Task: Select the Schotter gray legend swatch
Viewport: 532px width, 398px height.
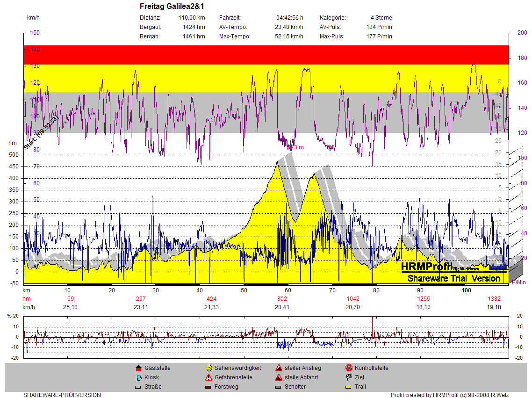Action: click(279, 387)
